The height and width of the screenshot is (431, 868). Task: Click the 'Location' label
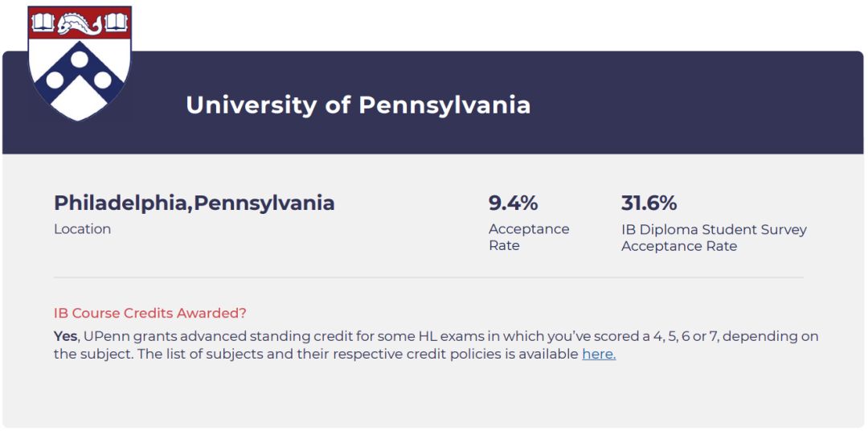[x=82, y=229]
